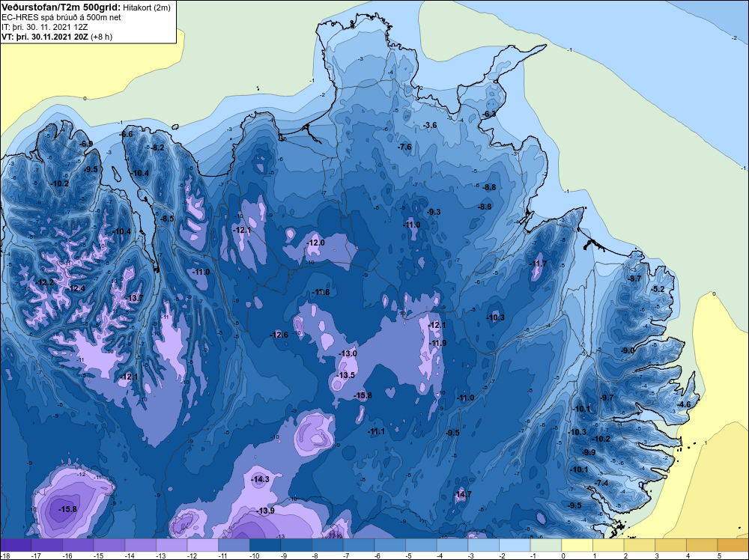This screenshot has height=560, width=749.
Task: Select the orange swatch right of 5
Action: point(733,545)
